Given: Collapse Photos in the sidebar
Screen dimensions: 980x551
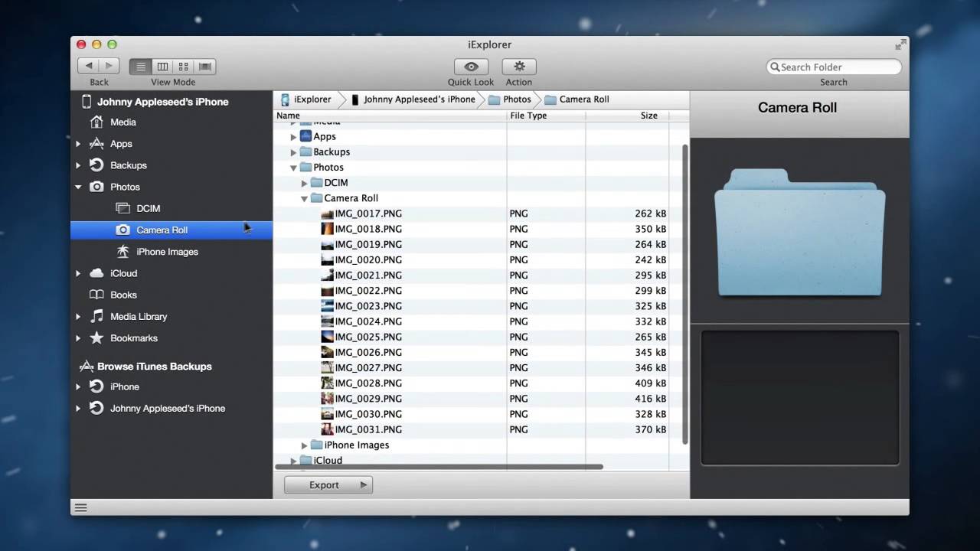Looking at the screenshot, I should click(x=78, y=187).
